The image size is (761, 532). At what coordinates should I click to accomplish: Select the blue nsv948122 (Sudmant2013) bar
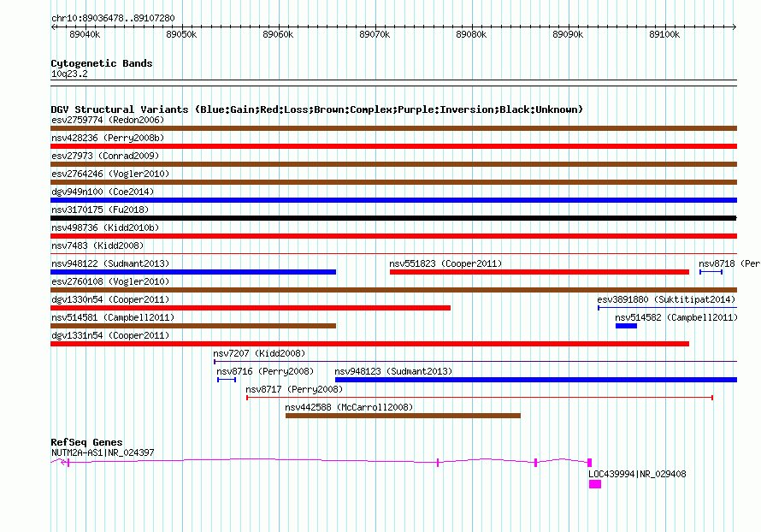pos(193,272)
